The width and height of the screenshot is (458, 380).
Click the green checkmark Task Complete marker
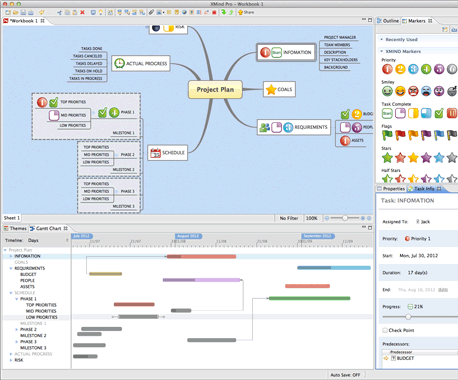click(x=439, y=113)
